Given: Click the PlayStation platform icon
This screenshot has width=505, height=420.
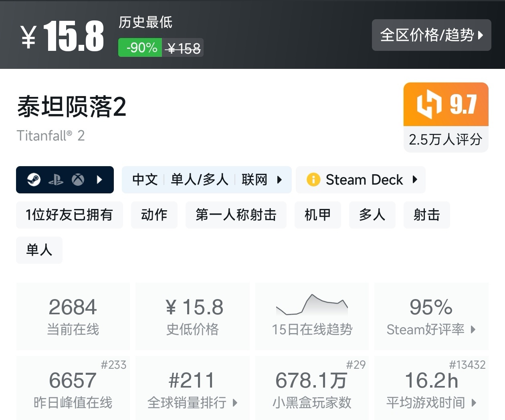Looking at the screenshot, I should tap(56, 180).
